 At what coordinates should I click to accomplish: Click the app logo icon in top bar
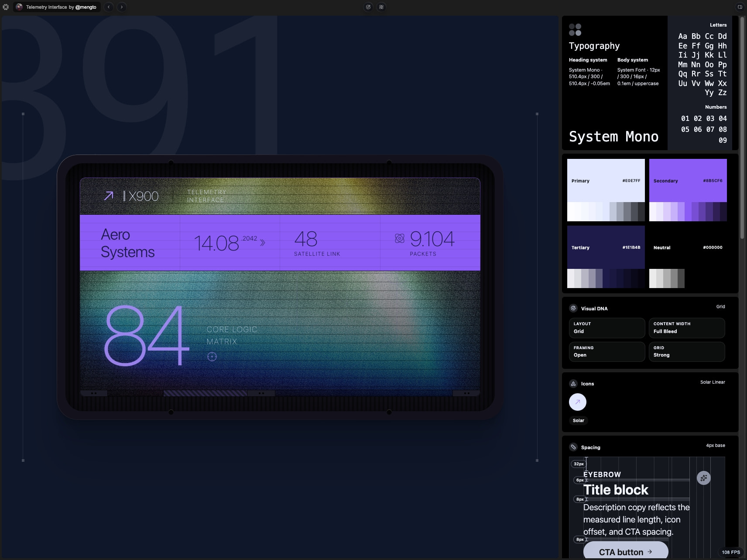coord(6,7)
